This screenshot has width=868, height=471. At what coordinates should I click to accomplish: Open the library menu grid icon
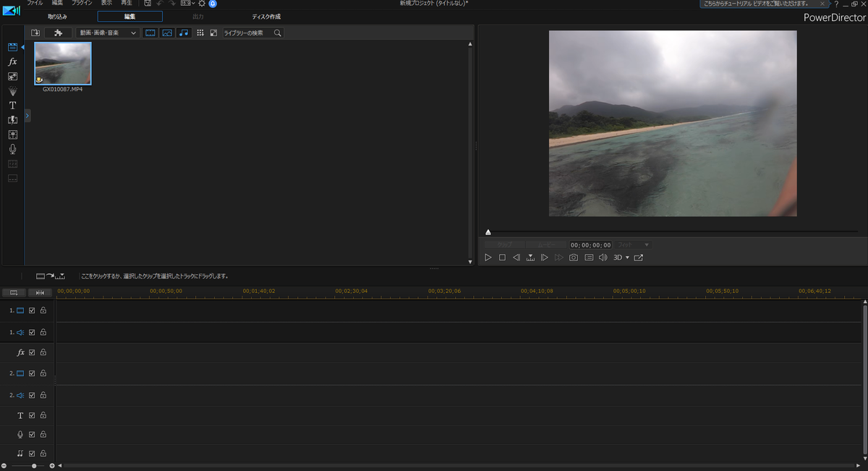coord(200,33)
